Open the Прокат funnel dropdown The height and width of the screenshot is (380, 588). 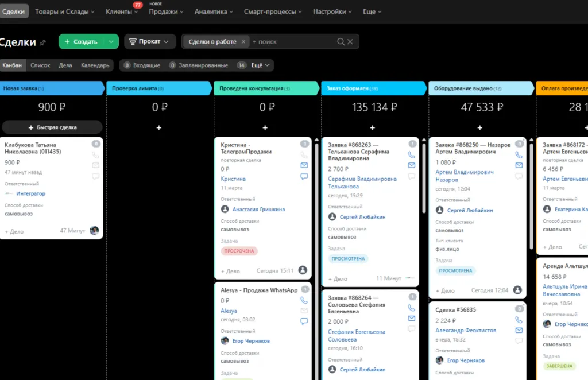tap(149, 41)
